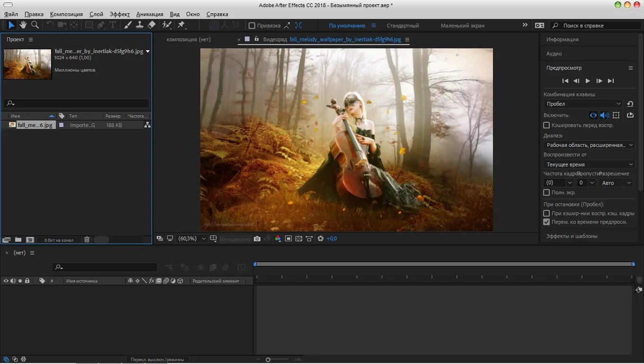Toggle the Полн. экр. checkbox
This screenshot has width=644, height=364.
(x=546, y=192)
